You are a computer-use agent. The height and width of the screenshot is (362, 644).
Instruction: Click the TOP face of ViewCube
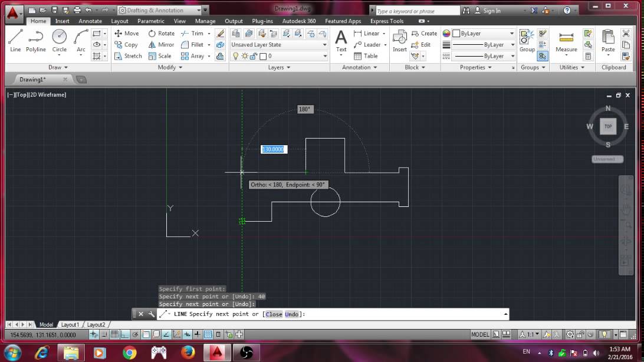[x=608, y=126]
